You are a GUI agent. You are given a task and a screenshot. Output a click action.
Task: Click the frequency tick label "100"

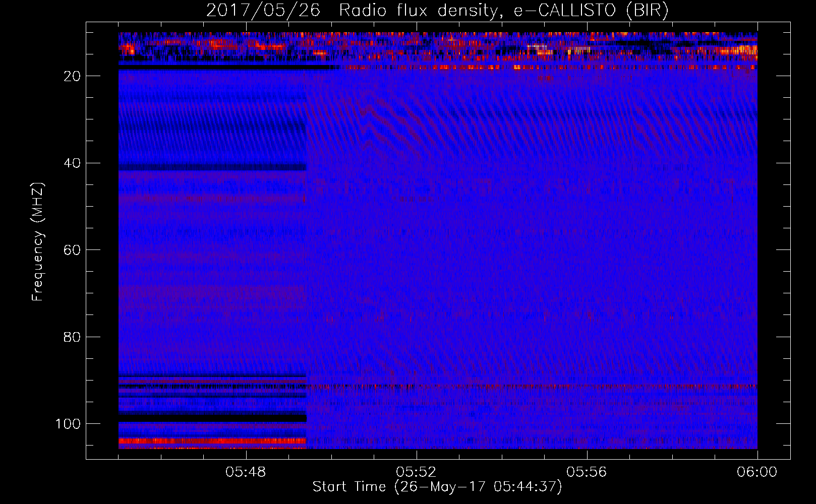(x=68, y=424)
